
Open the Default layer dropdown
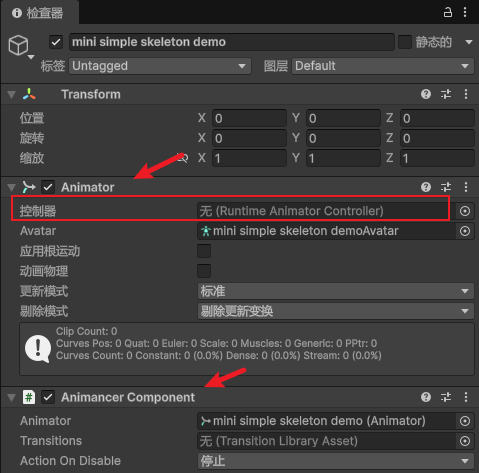pyautogui.click(x=383, y=66)
